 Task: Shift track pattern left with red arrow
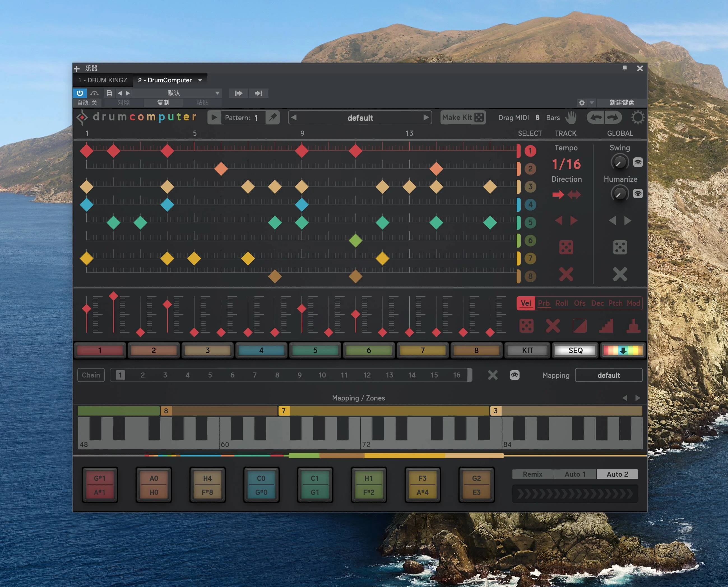click(x=558, y=220)
